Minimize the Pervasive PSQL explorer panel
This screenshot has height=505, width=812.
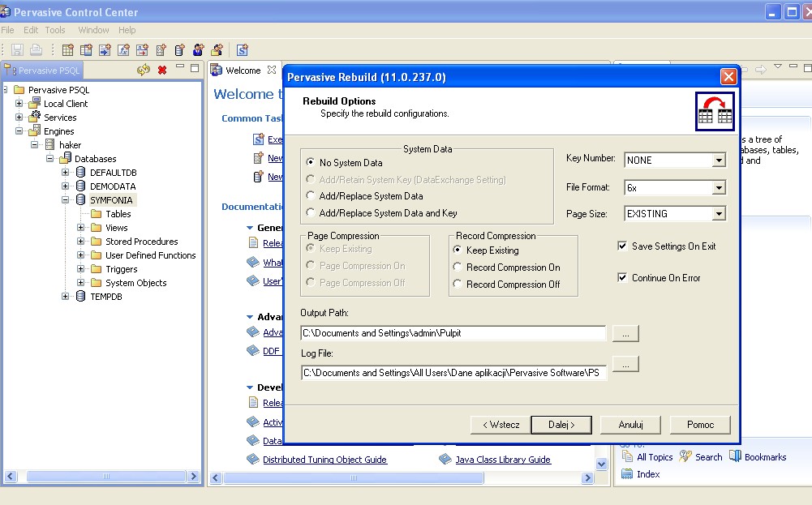180,66
